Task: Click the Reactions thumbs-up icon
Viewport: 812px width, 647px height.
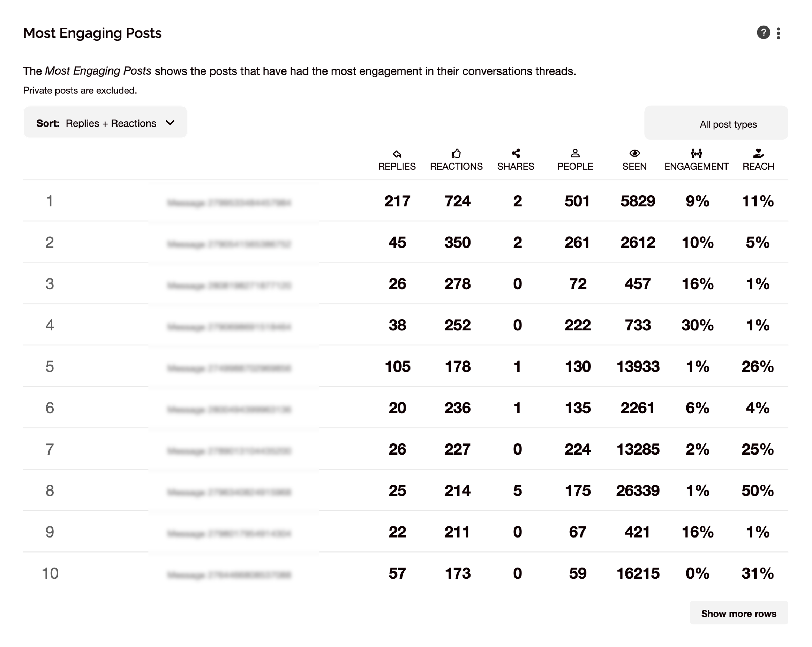Action: click(456, 153)
